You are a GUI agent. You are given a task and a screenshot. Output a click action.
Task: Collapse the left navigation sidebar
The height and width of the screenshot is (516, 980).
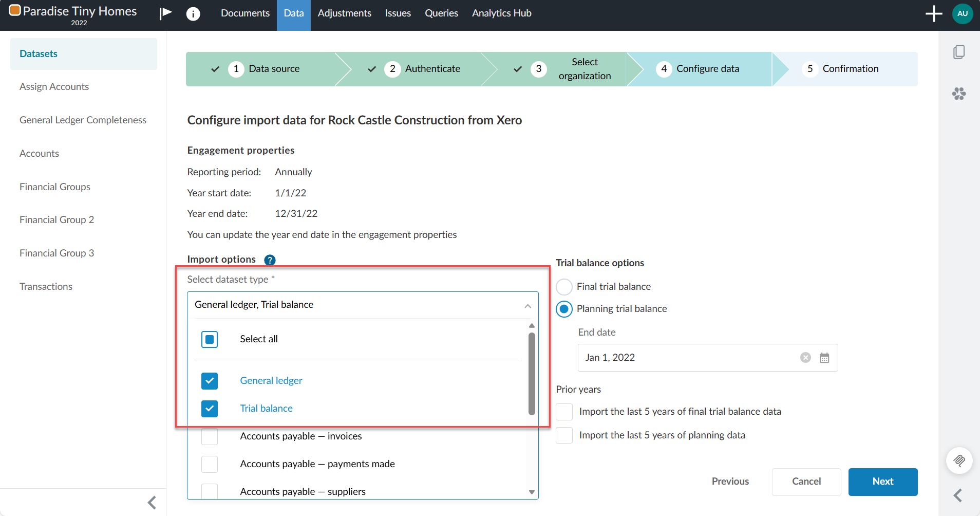pyautogui.click(x=152, y=502)
